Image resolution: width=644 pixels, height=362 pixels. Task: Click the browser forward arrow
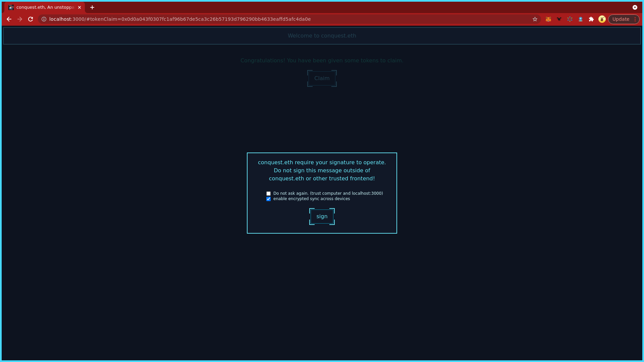pos(20,19)
